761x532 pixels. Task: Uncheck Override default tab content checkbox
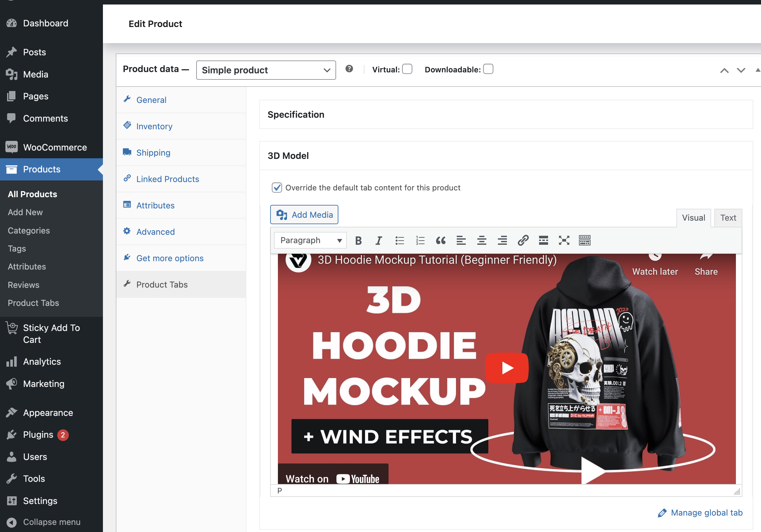277,188
